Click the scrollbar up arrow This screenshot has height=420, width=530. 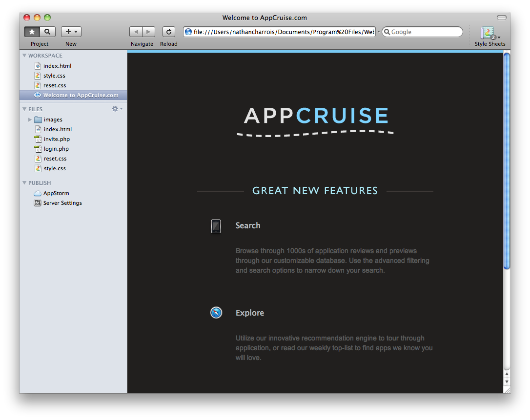click(507, 374)
